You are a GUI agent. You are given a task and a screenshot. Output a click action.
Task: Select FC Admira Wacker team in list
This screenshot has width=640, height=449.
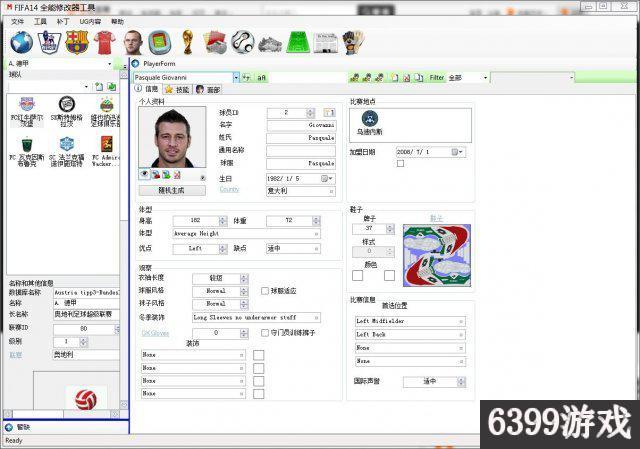(x=105, y=151)
